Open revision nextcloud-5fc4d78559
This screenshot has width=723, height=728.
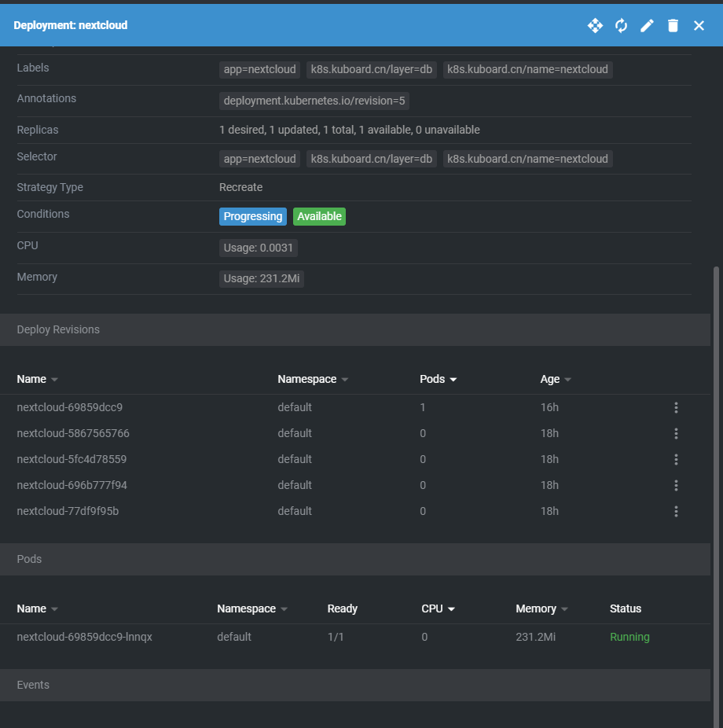tap(72, 459)
